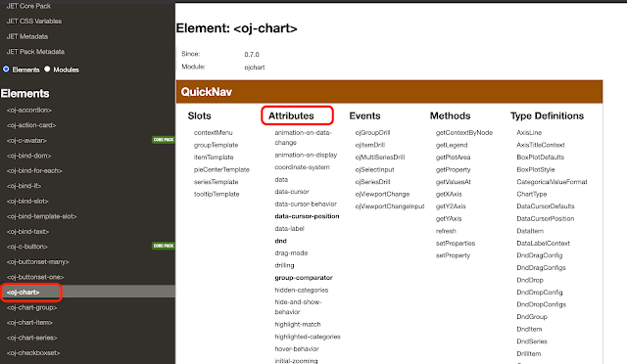Viewport: 627px width, 364px height.
Task: Open oj-chart-item element in sidebar
Action: tap(29, 323)
